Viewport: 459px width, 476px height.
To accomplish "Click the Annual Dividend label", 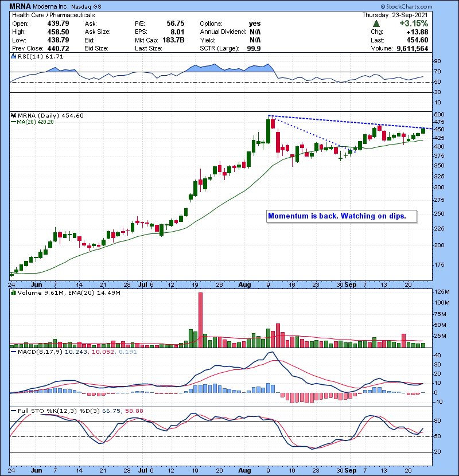I will (x=223, y=32).
